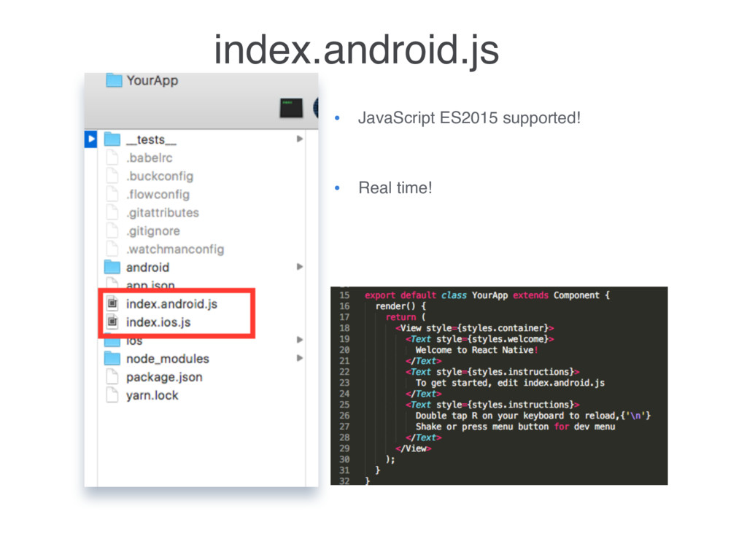
Task: Select the .watchmanconfig file name
Action: click(x=175, y=249)
